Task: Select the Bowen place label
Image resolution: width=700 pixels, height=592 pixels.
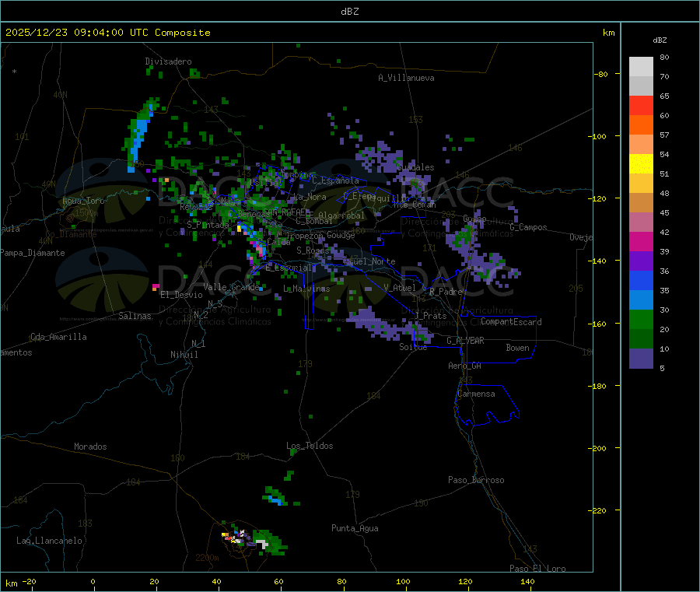Action: pyautogui.click(x=517, y=348)
